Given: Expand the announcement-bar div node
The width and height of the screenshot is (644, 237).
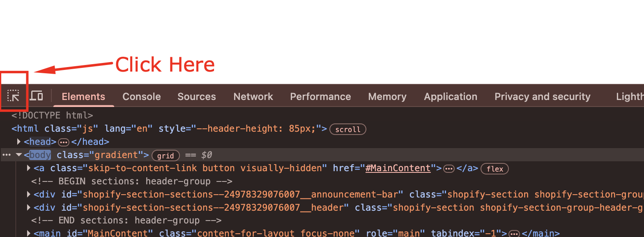Looking at the screenshot, I should pyautogui.click(x=29, y=194).
